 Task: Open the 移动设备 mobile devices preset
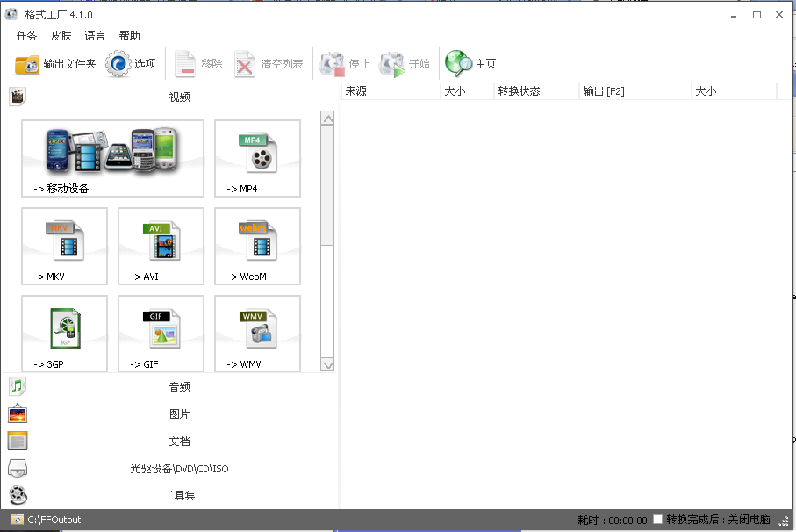click(112, 158)
